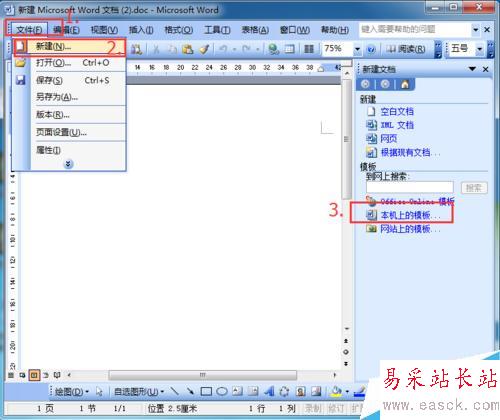500x420 pixels.
Task: Switch to Normal view button
Action: click(x=11, y=375)
